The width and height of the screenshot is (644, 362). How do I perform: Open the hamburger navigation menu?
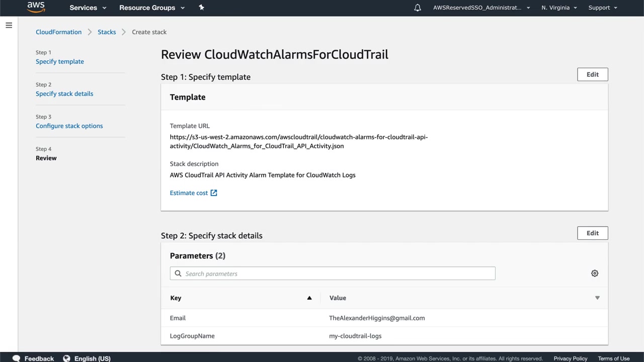point(9,25)
